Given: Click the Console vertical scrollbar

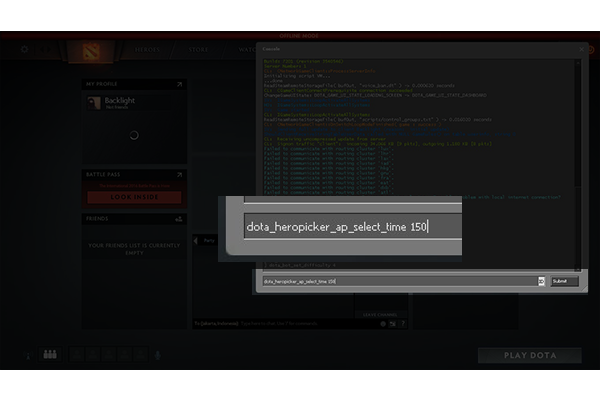Looking at the screenshot, I should click(578, 165).
